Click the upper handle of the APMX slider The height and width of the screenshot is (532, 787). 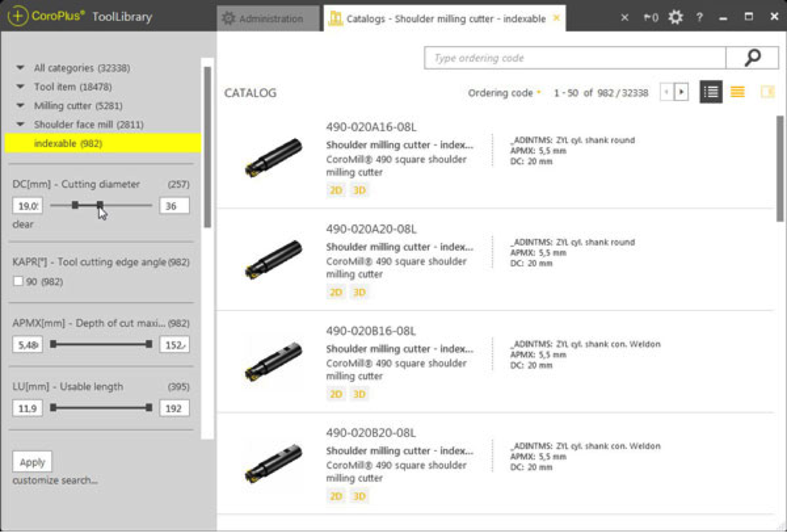(149, 344)
